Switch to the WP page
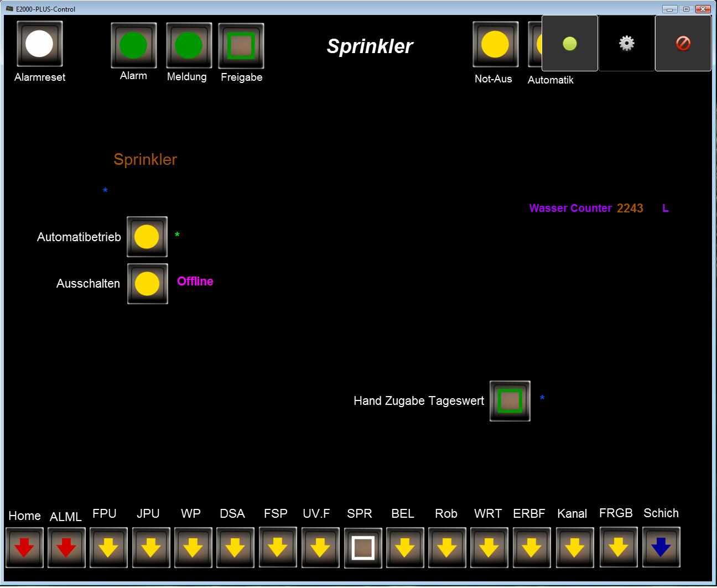Viewport: 717px width, 588px height. click(193, 548)
